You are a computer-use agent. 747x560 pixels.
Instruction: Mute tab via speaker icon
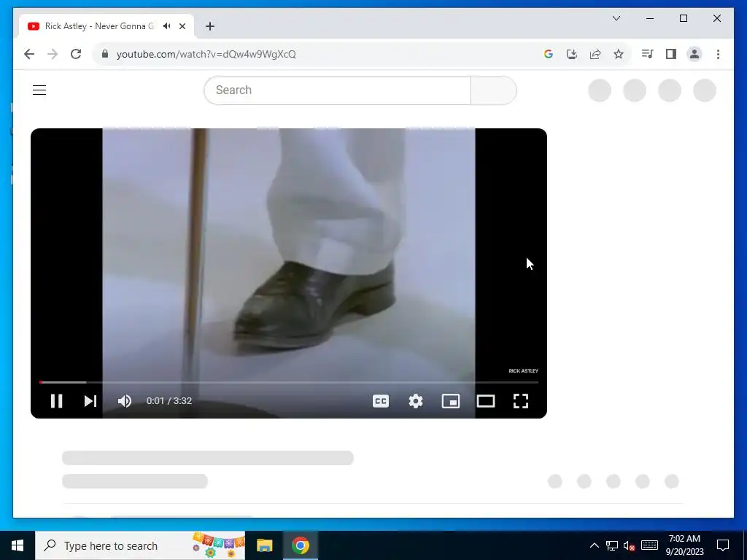pyautogui.click(x=167, y=26)
